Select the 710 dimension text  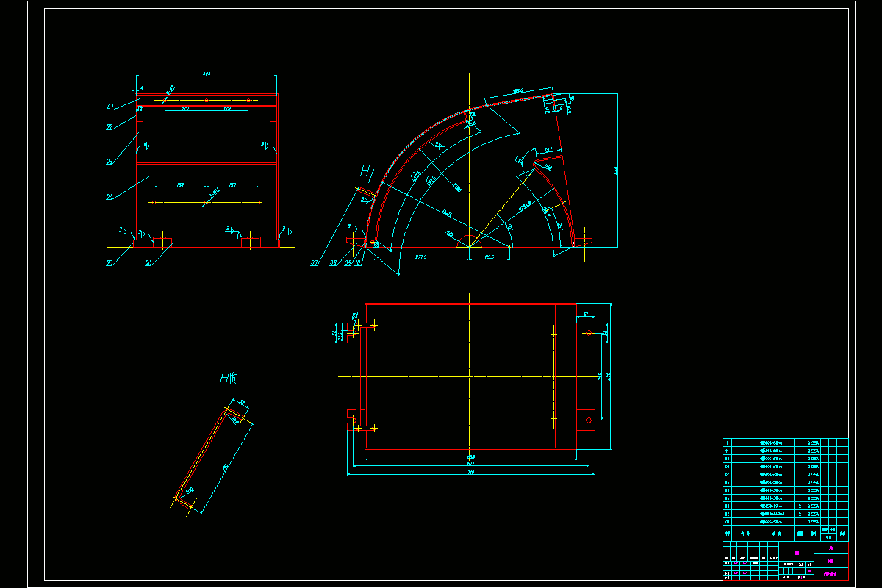(470, 473)
